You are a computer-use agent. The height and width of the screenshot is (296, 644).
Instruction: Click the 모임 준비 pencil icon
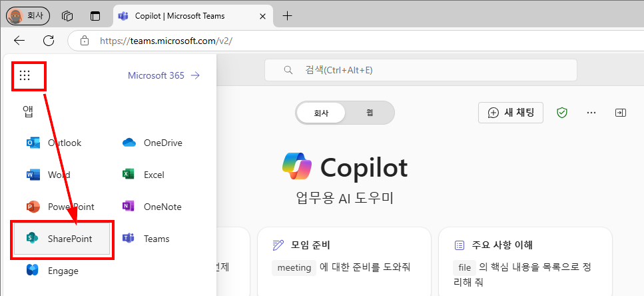tap(278, 245)
